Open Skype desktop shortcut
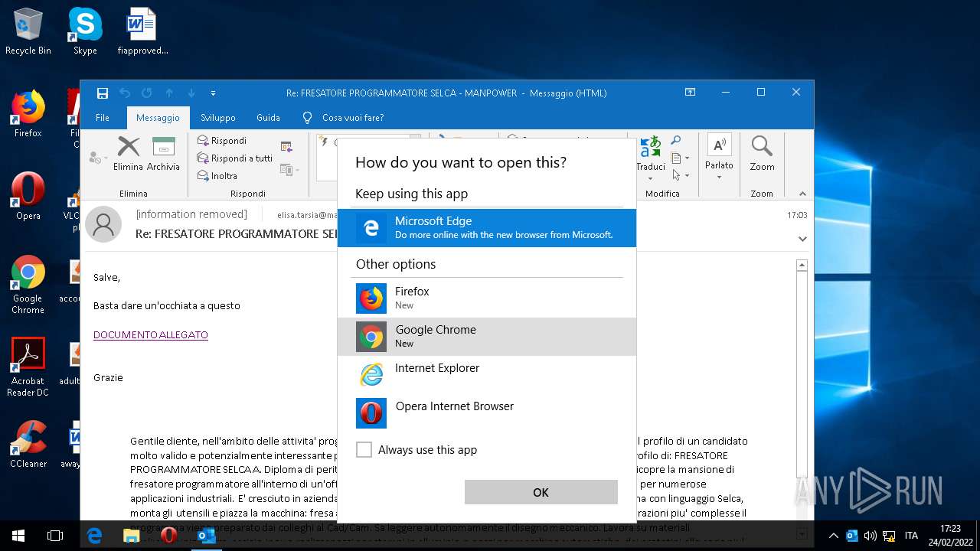The height and width of the screenshot is (551, 980). [x=85, y=31]
